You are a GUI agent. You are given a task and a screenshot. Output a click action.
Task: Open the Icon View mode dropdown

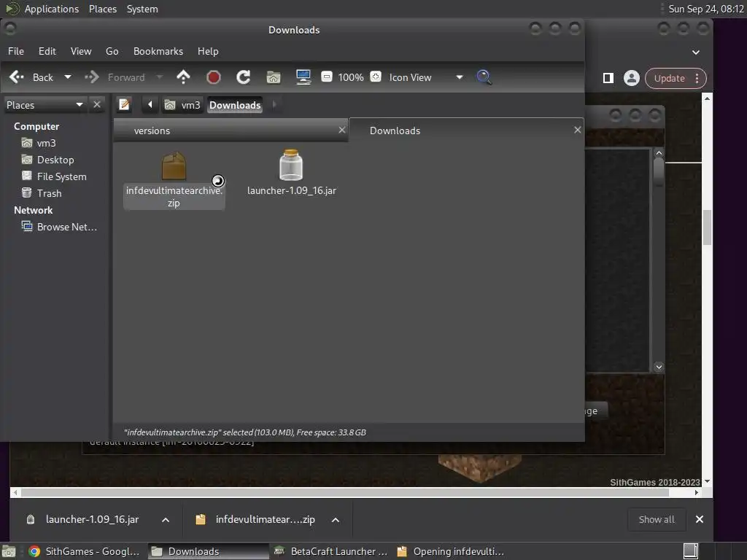pyautogui.click(x=425, y=77)
